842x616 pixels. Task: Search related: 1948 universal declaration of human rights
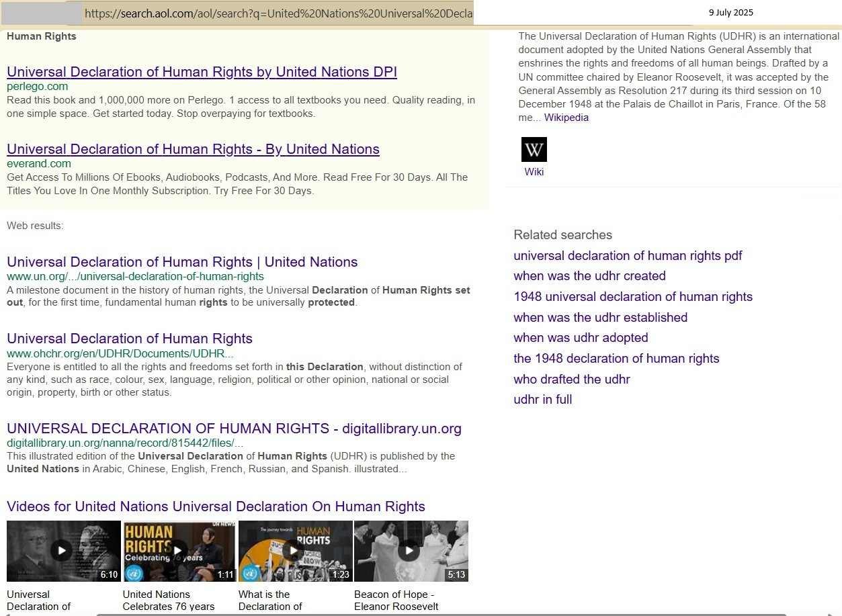(x=633, y=297)
